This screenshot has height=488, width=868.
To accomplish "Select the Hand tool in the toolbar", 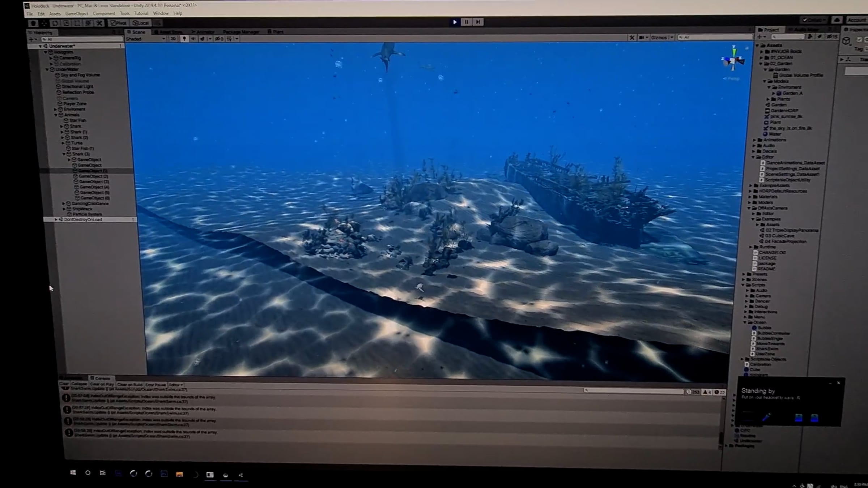I will tap(33, 23).
